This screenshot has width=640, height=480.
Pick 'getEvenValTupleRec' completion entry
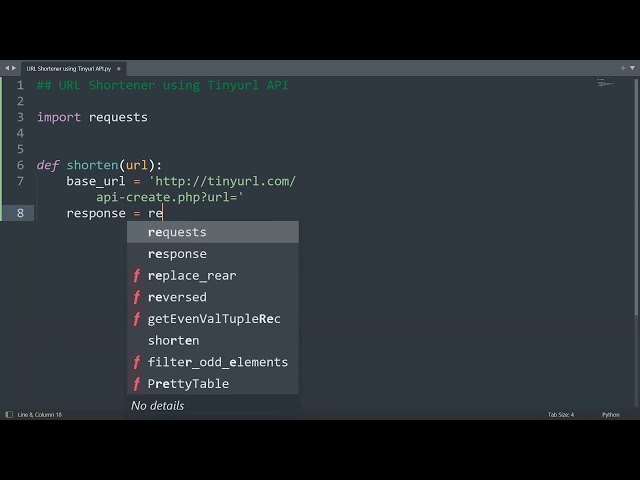pos(213,319)
